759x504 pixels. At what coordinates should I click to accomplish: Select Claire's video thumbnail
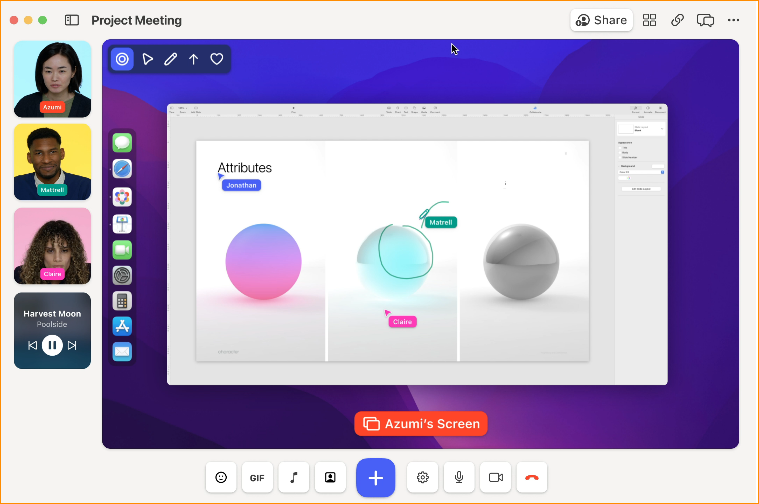coord(52,246)
